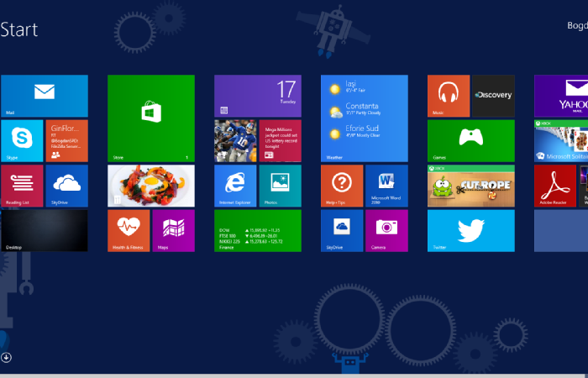Click the Eforie Sud weather forecast row
The image size is (588, 378).
[354, 131]
